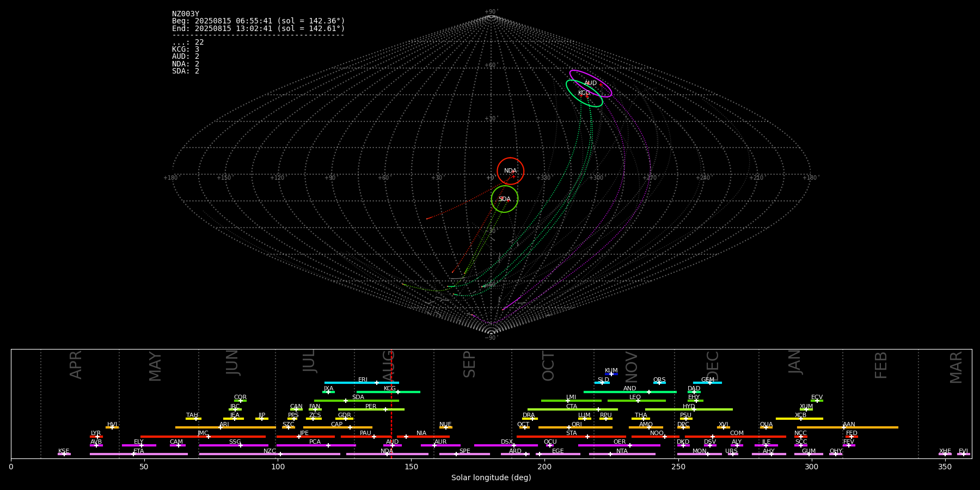Click the -90 latitude label at map bottom

pyautogui.click(x=491, y=338)
